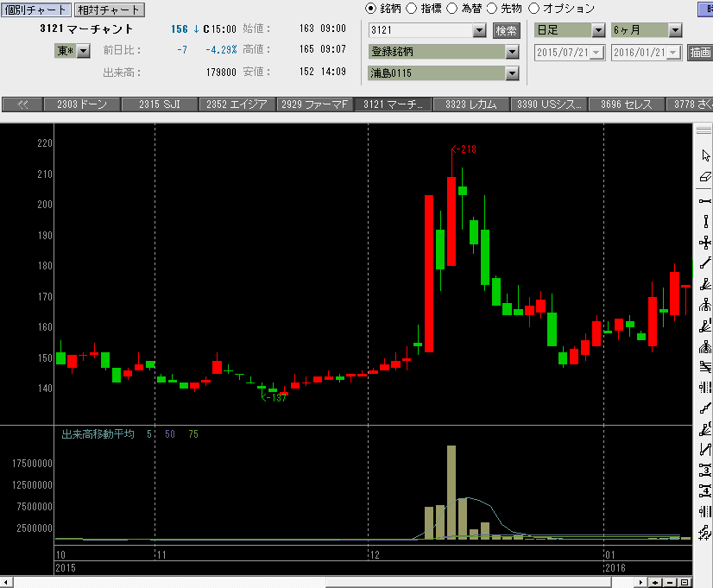713x588 pixels.
Task: Switch to the 相対チャート tab
Action: (x=109, y=9)
